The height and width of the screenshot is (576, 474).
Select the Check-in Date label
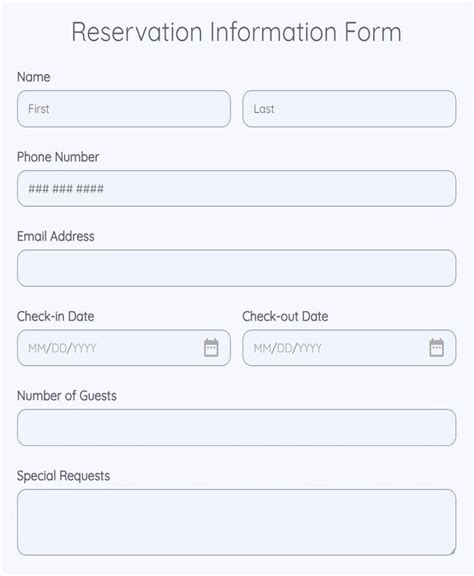56,316
